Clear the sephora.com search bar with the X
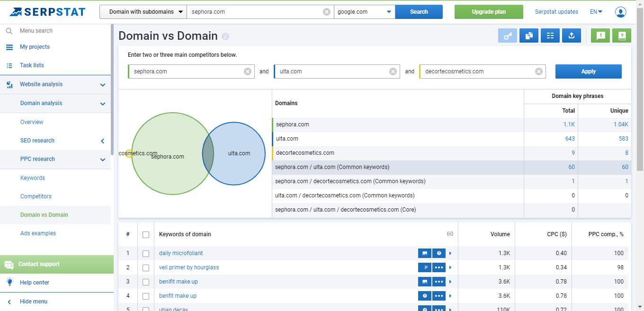This screenshot has width=644, height=311. click(x=327, y=12)
